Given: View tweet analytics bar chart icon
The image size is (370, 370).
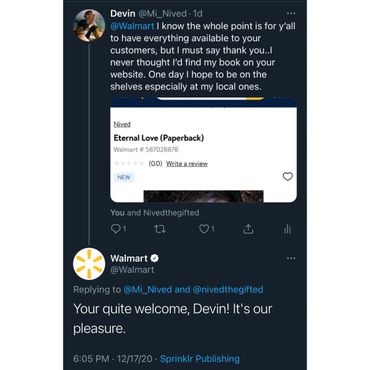Looking at the screenshot, I should tap(287, 229).
